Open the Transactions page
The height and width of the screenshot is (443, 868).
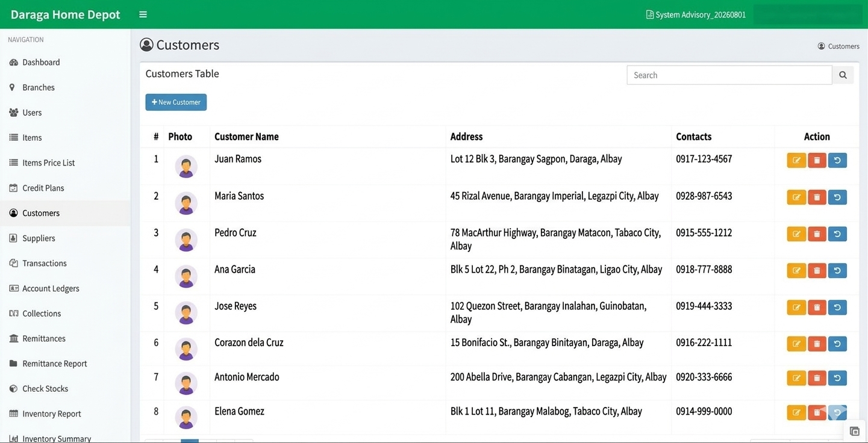[65, 263]
